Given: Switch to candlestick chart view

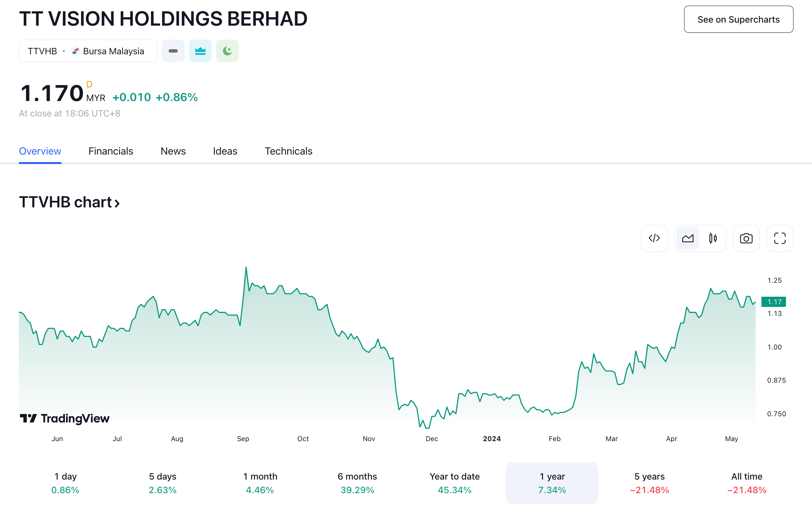Looking at the screenshot, I should [x=713, y=238].
